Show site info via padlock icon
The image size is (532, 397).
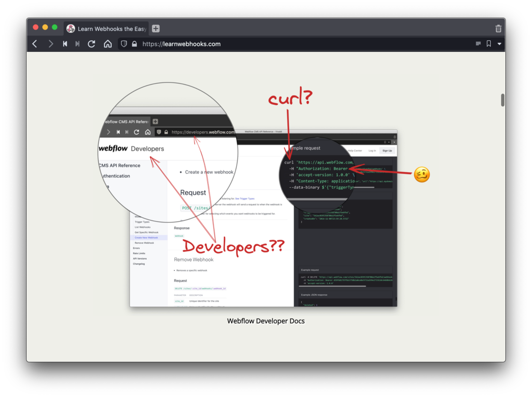[x=134, y=44]
